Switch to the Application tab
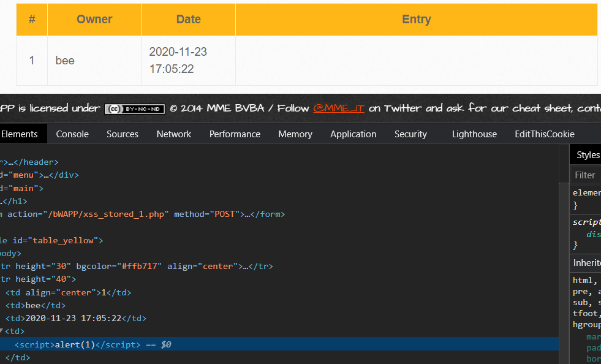This screenshot has width=601, height=364. point(353,134)
